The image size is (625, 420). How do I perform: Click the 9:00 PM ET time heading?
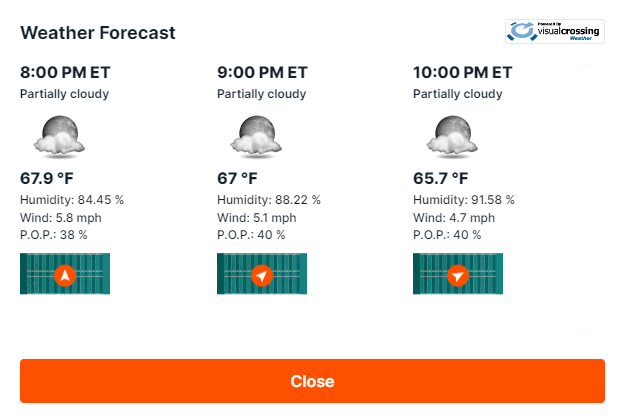[262, 73]
